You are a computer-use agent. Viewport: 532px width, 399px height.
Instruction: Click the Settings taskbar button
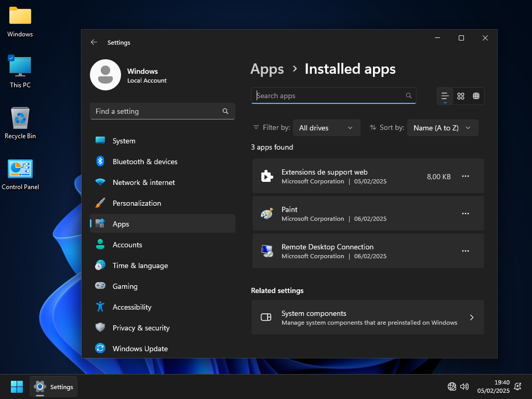(x=54, y=387)
